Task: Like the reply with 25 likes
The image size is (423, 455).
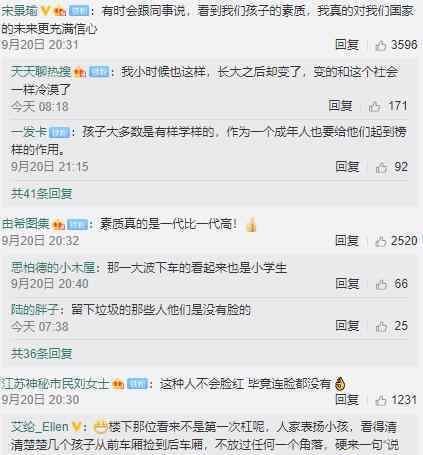Action: 381,326
